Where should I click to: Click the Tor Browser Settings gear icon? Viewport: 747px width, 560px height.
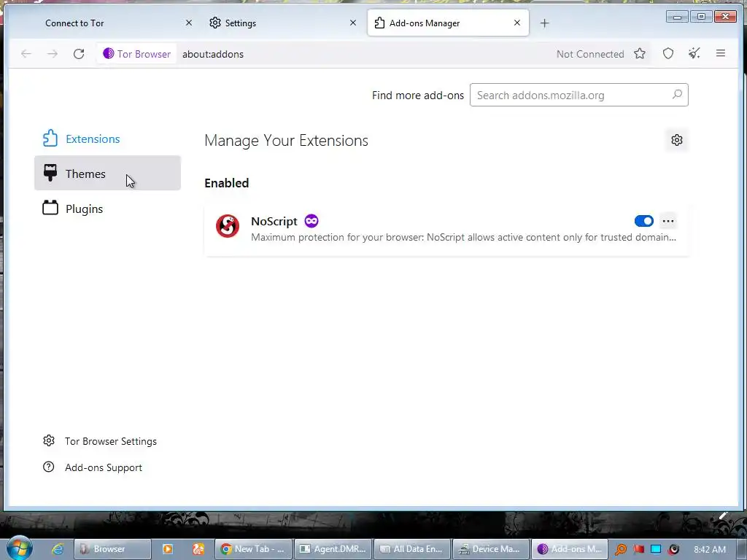click(x=49, y=440)
